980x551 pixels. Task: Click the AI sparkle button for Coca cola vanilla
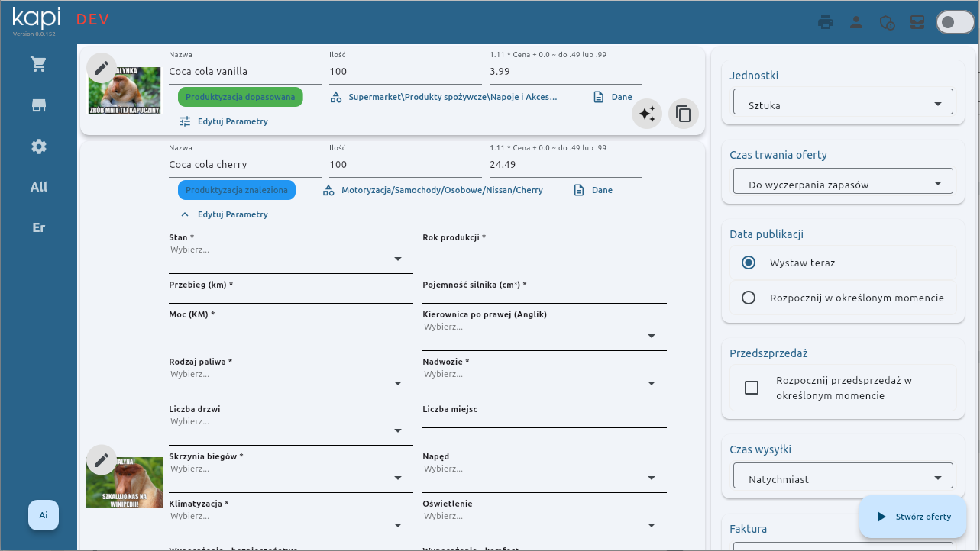647,114
